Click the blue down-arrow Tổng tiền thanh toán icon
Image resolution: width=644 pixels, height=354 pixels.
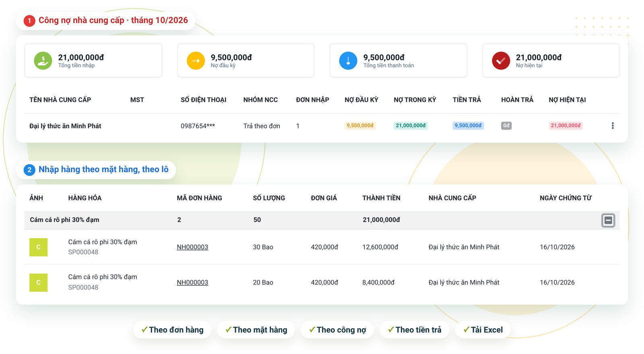tap(348, 61)
